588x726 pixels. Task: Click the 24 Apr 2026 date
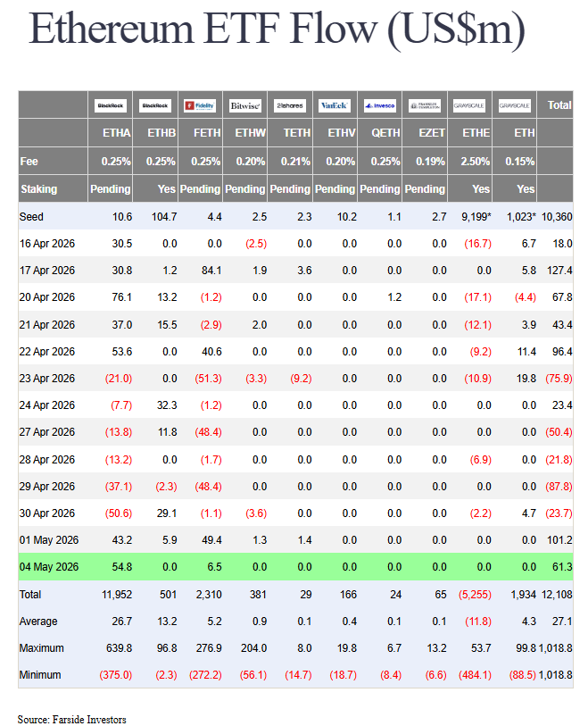coord(46,405)
